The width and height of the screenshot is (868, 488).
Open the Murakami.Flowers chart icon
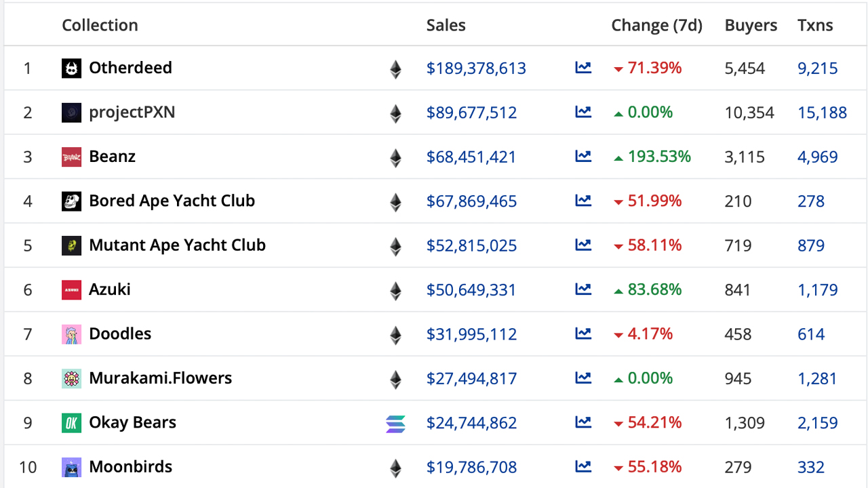click(583, 378)
